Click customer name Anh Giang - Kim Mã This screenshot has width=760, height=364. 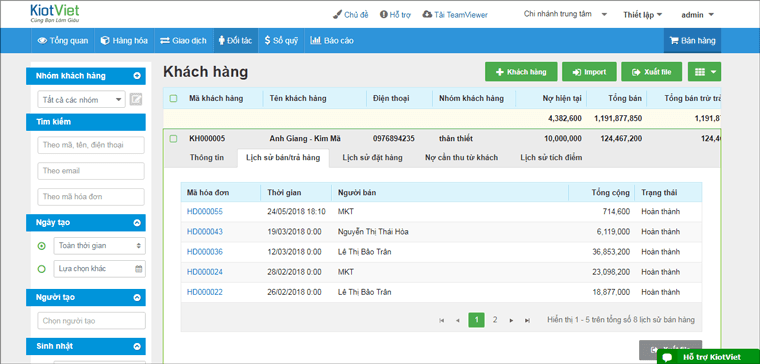coord(305,139)
